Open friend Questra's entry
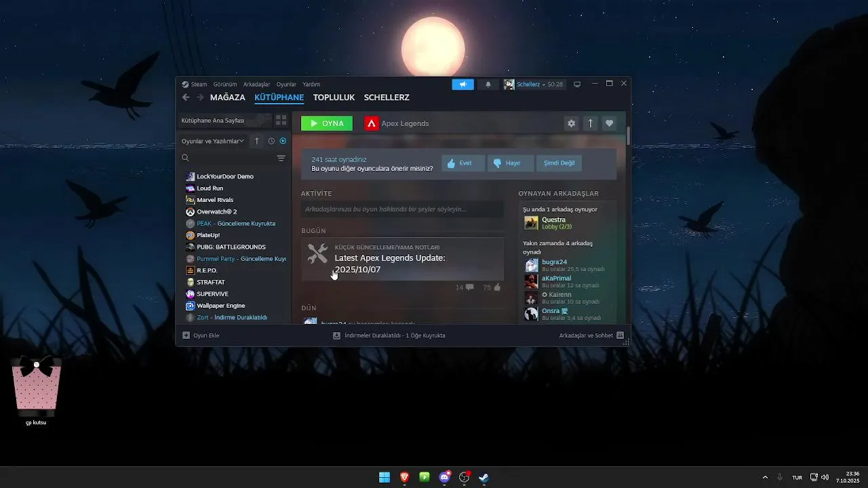The height and width of the screenshot is (488, 868). tap(568, 223)
